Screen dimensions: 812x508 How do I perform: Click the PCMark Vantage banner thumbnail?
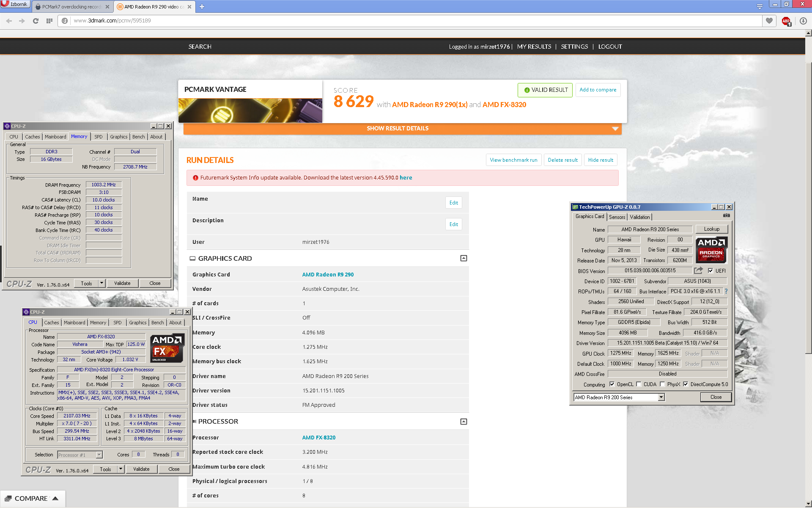click(250, 110)
